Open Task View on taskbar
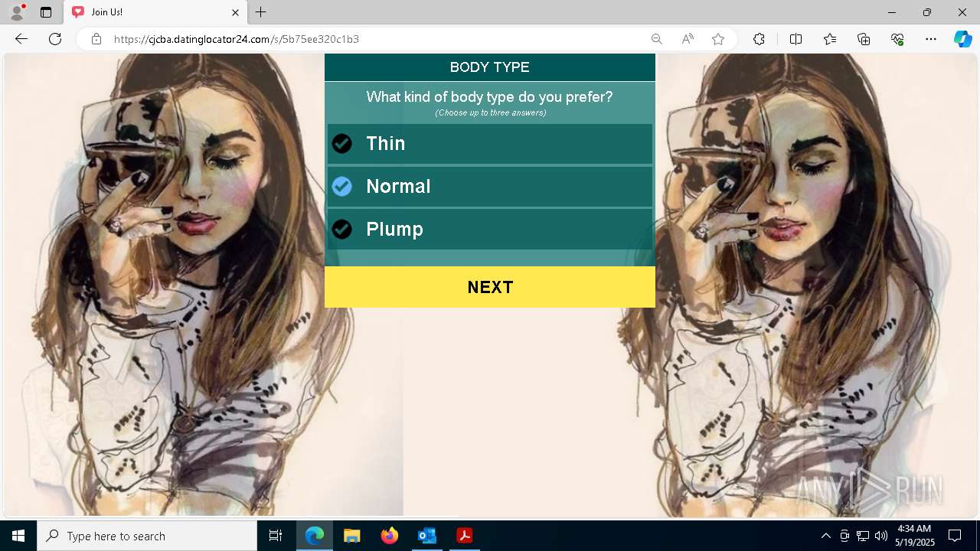The width and height of the screenshot is (980, 551). point(276,536)
